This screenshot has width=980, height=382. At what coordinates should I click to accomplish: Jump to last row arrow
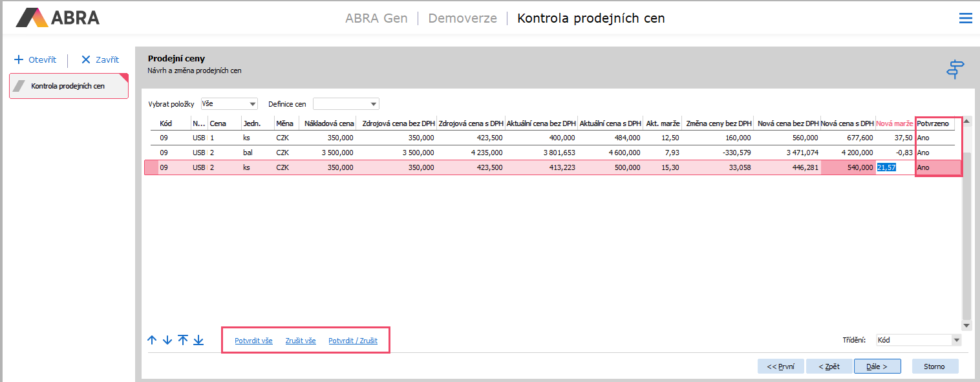(198, 340)
